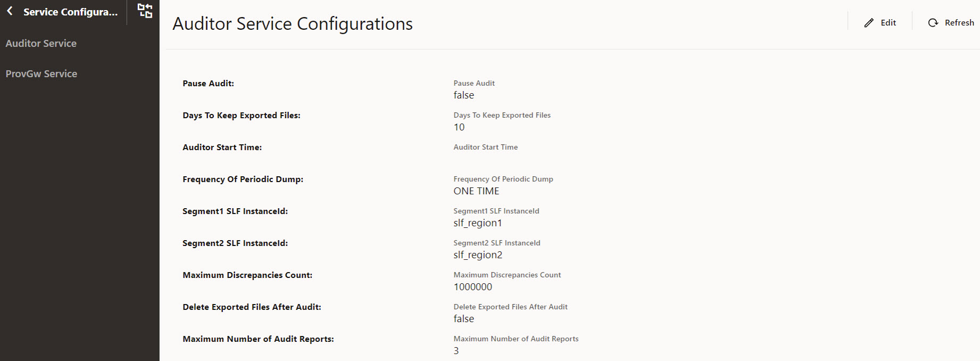Click the small gray Frequency Of Periodic Dump caption
The height and width of the screenshot is (361, 980).
(503, 179)
